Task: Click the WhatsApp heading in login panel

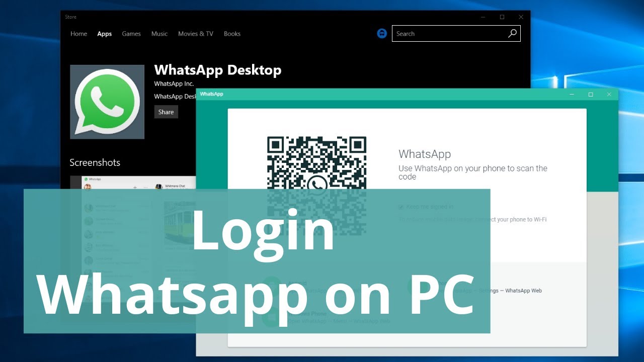Action: [425, 154]
